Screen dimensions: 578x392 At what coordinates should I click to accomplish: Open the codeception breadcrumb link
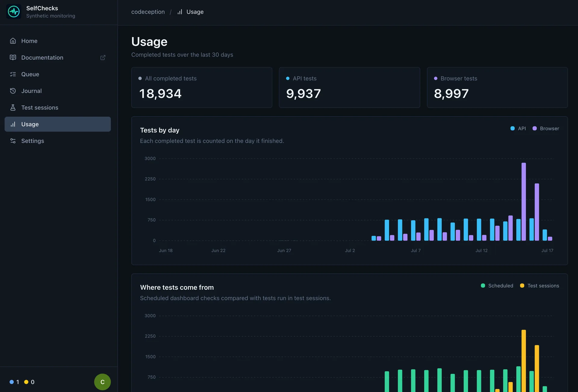coord(148,12)
